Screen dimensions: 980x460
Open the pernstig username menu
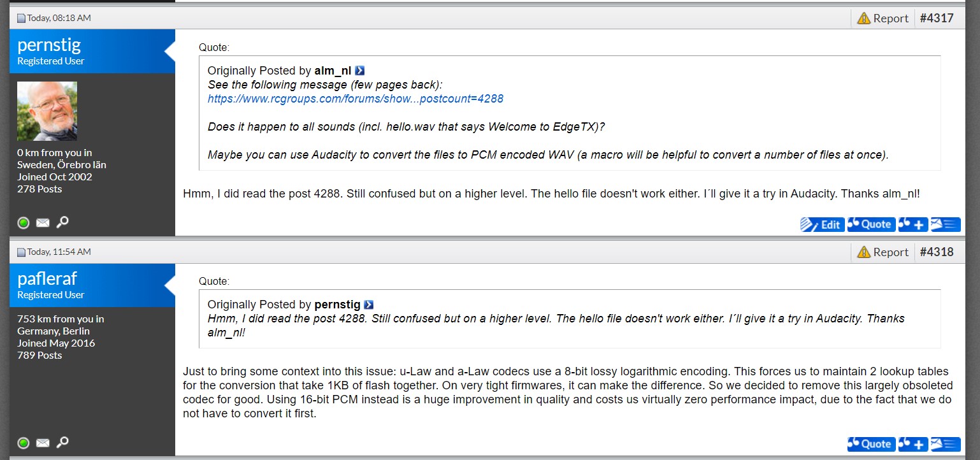point(49,45)
